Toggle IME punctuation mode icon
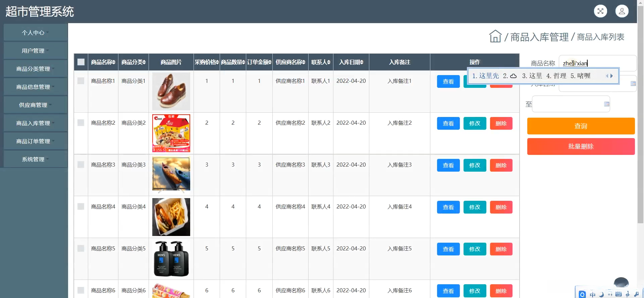Image resolution: width=644 pixels, height=298 pixels. coord(610,294)
